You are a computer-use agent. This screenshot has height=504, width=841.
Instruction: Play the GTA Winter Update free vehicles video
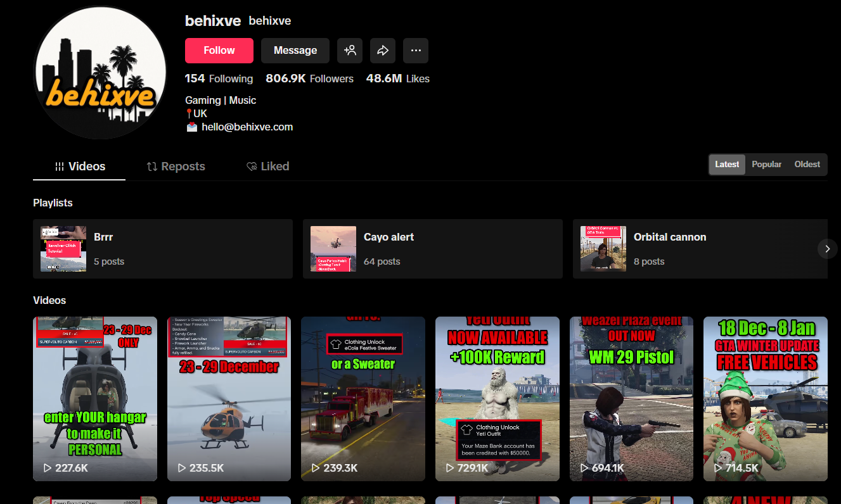pyautogui.click(x=766, y=399)
